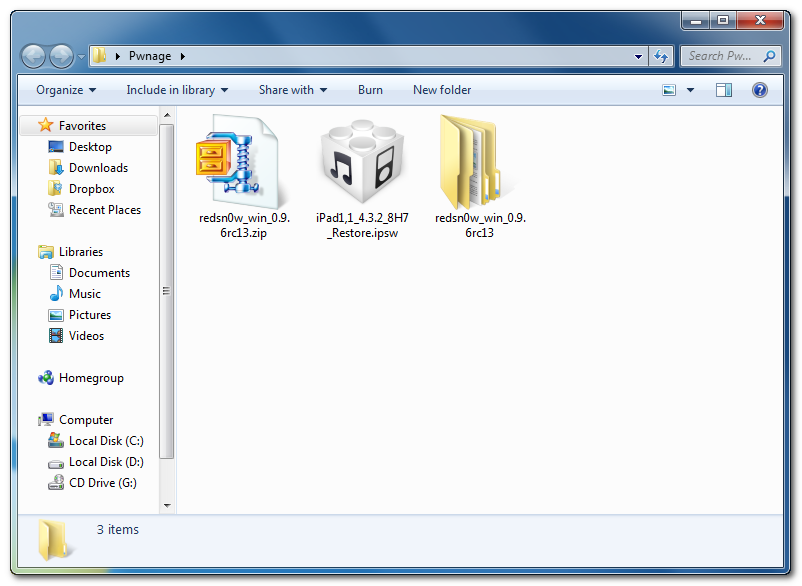
Task: Open the Include in library dropdown
Action: tap(177, 90)
